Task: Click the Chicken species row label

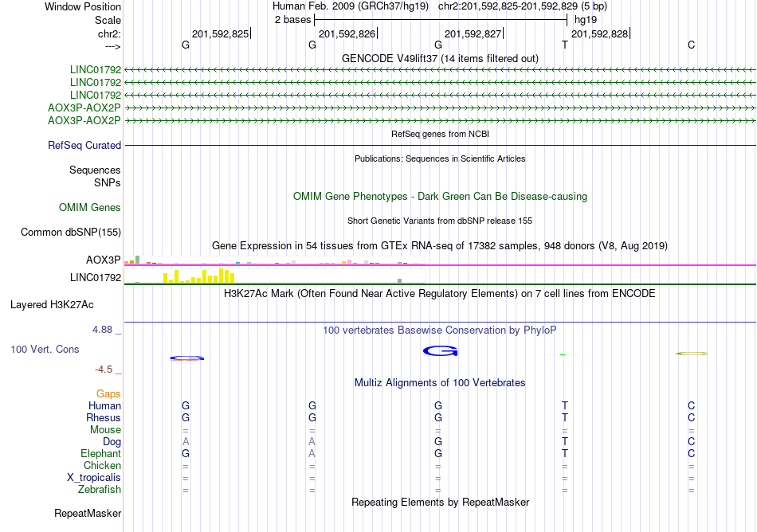Action: pos(102,465)
